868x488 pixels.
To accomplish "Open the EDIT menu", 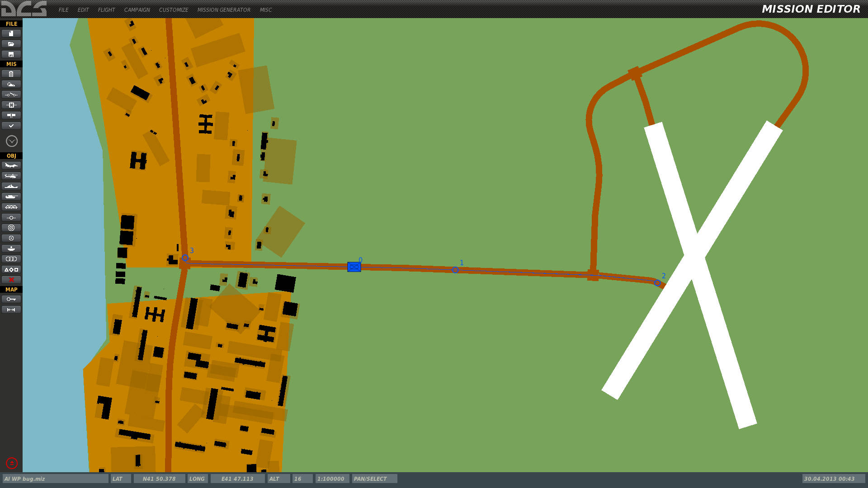I will (x=83, y=9).
